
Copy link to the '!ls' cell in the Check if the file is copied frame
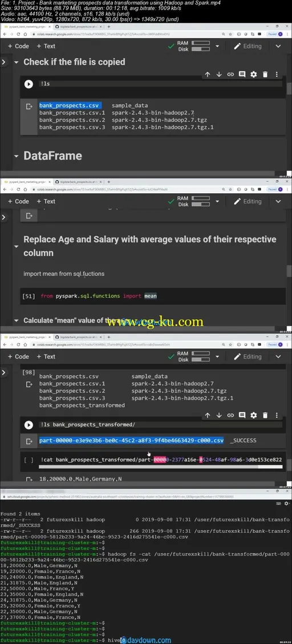pos(230,74)
